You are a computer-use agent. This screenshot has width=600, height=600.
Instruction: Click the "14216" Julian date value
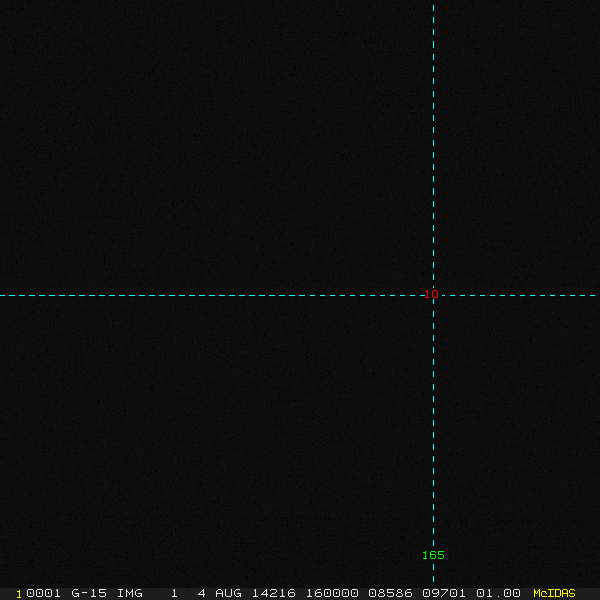[274, 593]
